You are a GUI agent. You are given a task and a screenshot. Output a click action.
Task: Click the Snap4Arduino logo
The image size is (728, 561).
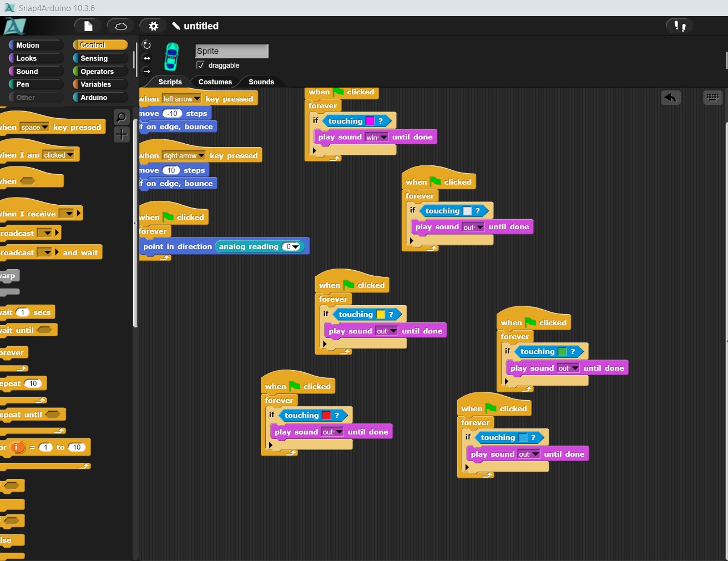point(14,26)
